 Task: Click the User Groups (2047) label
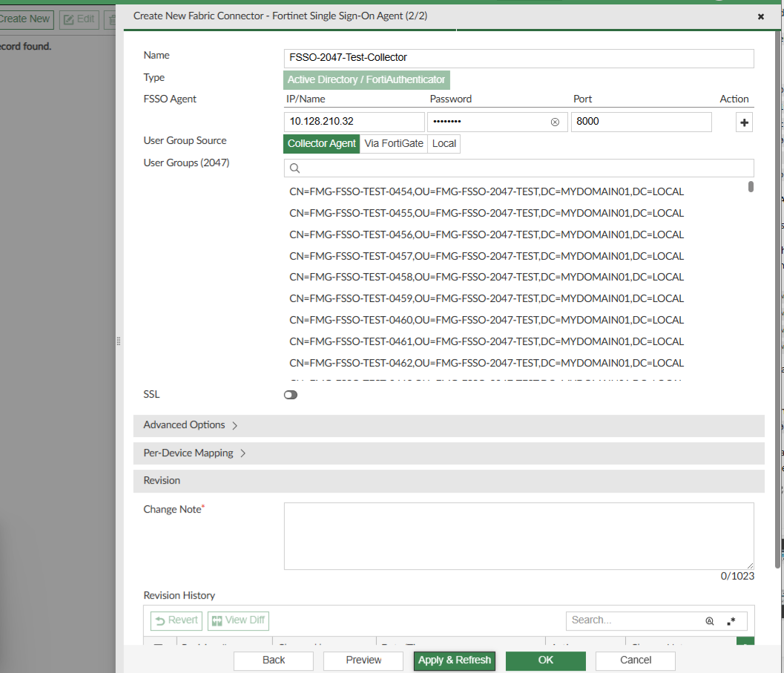point(186,163)
